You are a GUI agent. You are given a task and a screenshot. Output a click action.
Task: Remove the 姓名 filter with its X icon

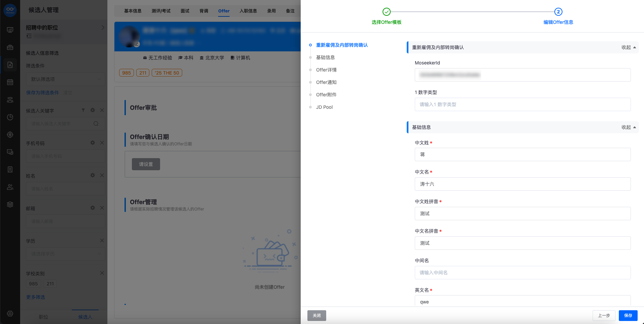pyautogui.click(x=102, y=175)
